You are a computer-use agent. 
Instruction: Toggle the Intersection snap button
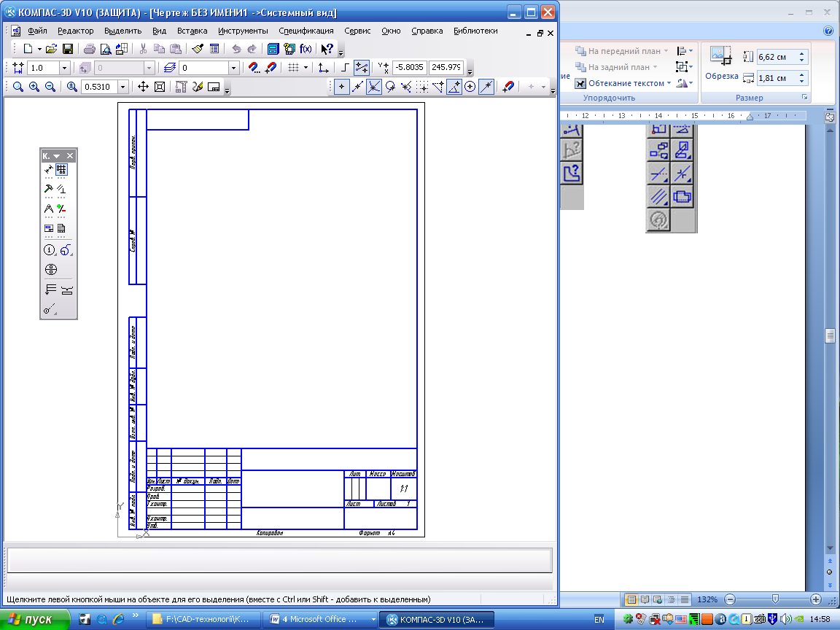pyautogui.click(x=374, y=87)
